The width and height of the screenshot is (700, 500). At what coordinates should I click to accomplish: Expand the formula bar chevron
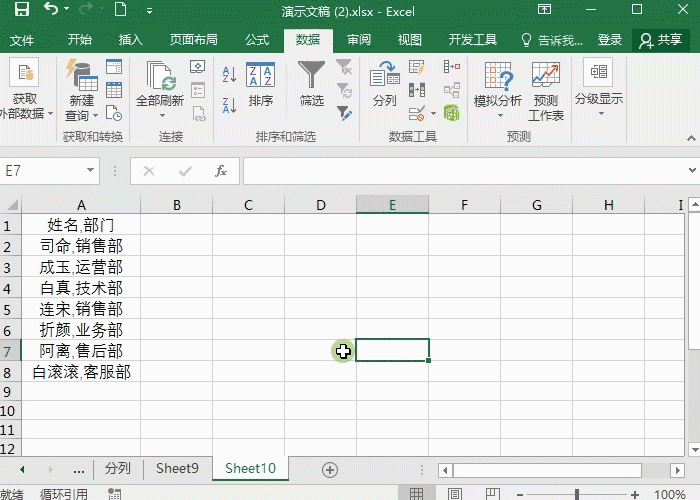[x=692, y=170]
